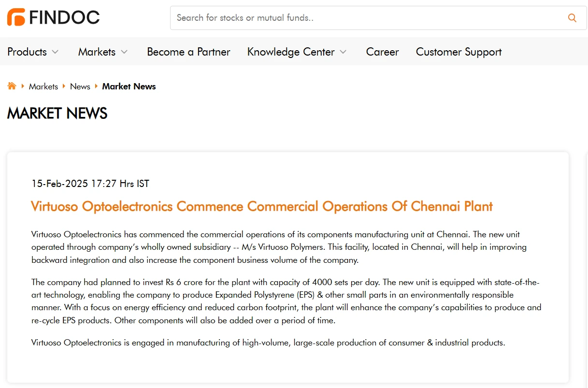Focus the stocks or mutual funds search field
Screen dimensions: 588x388
coord(370,18)
